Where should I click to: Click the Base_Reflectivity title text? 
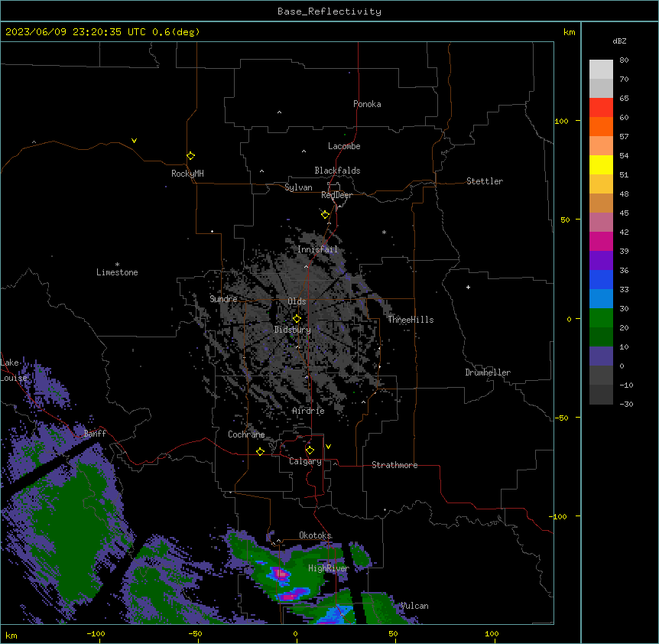(x=329, y=11)
